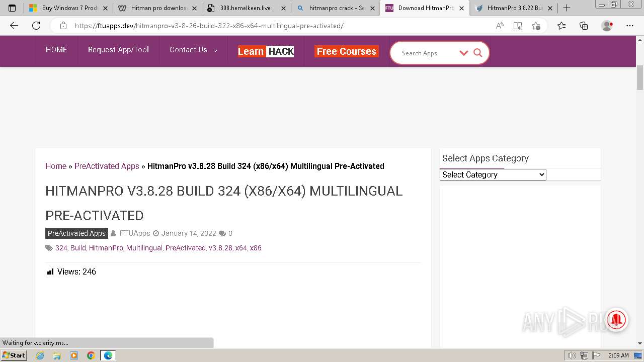Open the Select Category dropdown

[493, 174]
